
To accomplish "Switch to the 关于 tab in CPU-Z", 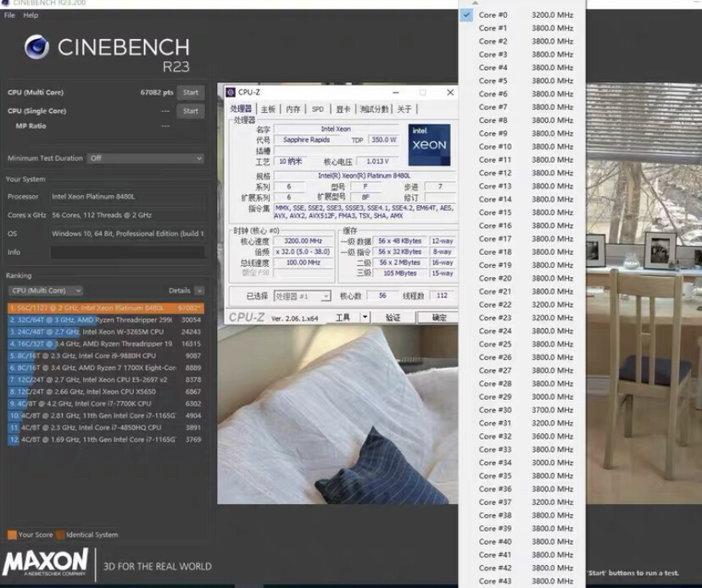I will pos(404,109).
